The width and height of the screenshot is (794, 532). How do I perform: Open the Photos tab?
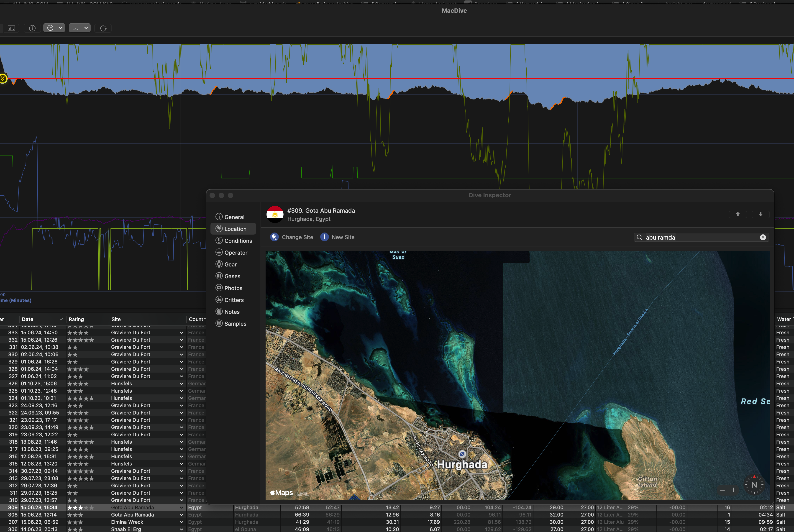pyautogui.click(x=233, y=288)
